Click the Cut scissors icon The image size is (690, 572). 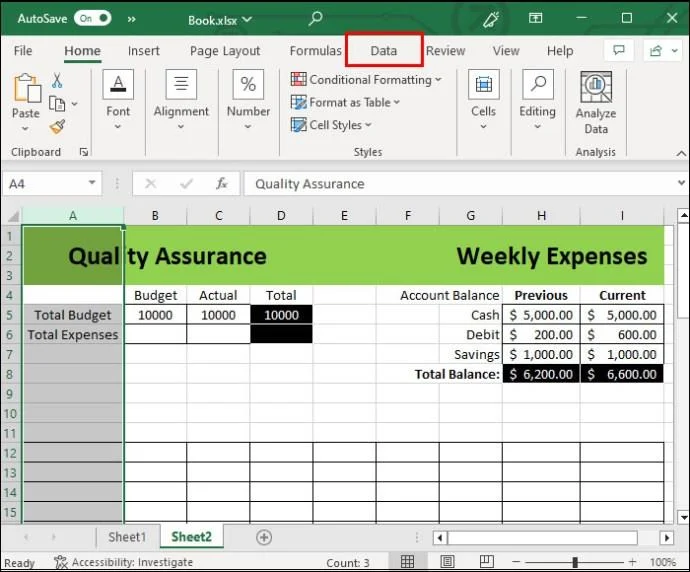tap(57, 81)
